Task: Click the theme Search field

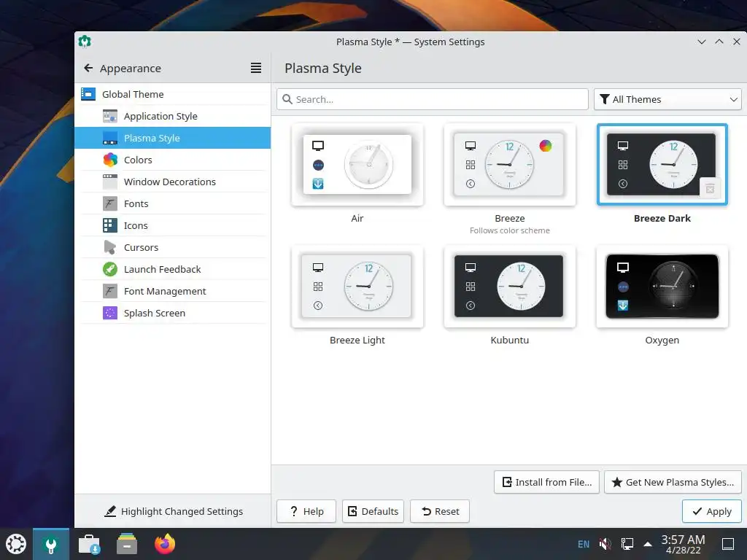Action: (432, 99)
